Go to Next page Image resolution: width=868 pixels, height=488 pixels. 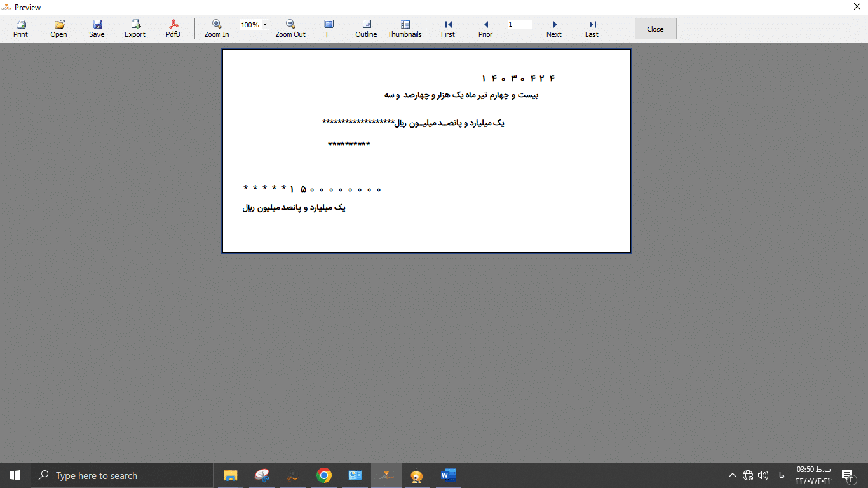click(554, 29)
